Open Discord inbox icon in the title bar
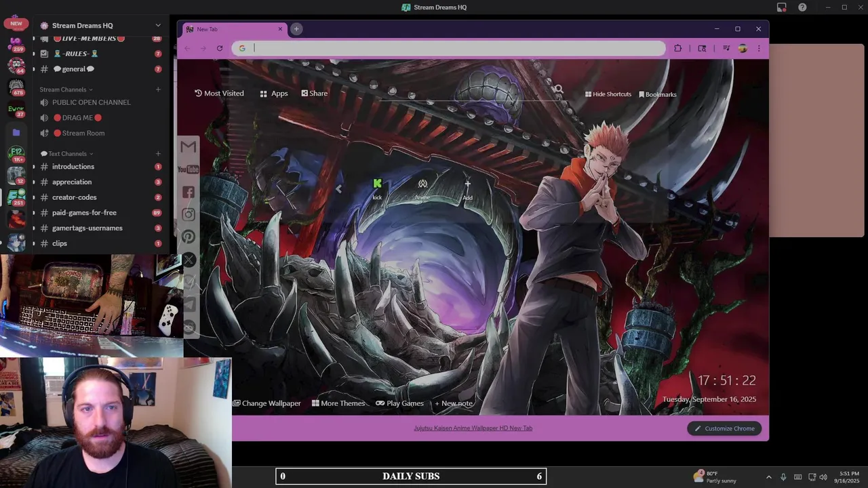This screenshot has height=488, width=868. 782,7
